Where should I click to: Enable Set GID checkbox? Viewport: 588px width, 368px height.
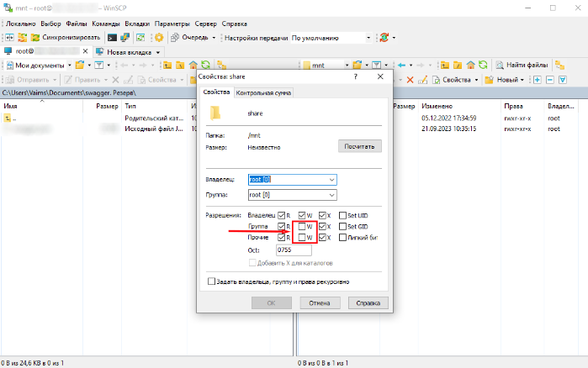(342, 227)
